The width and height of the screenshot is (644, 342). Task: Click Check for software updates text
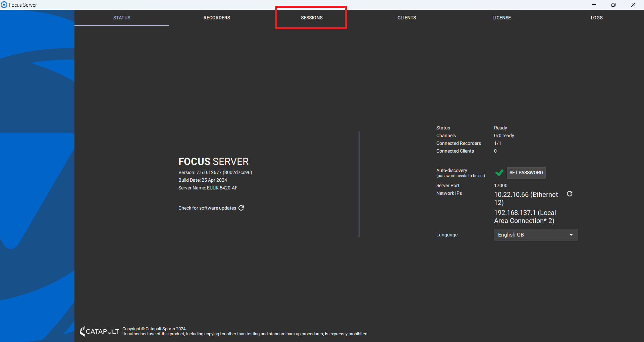pos(207,208)
